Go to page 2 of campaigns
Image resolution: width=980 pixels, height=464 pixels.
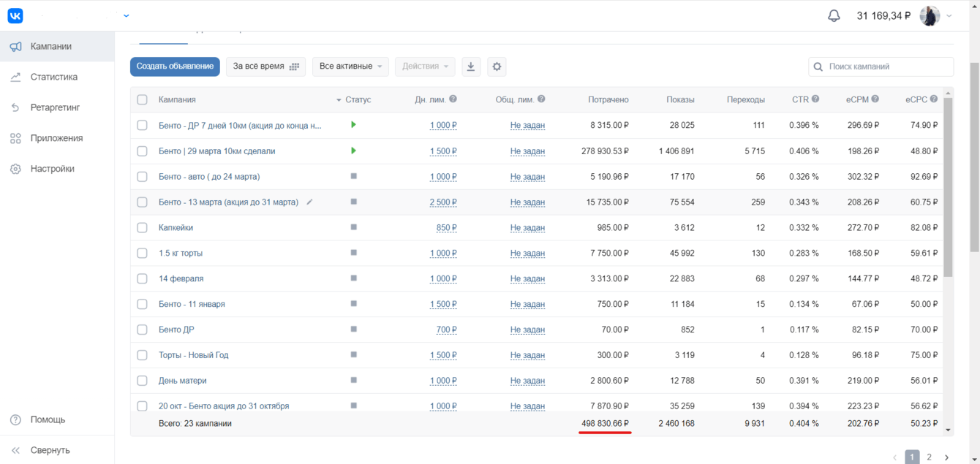929,457
